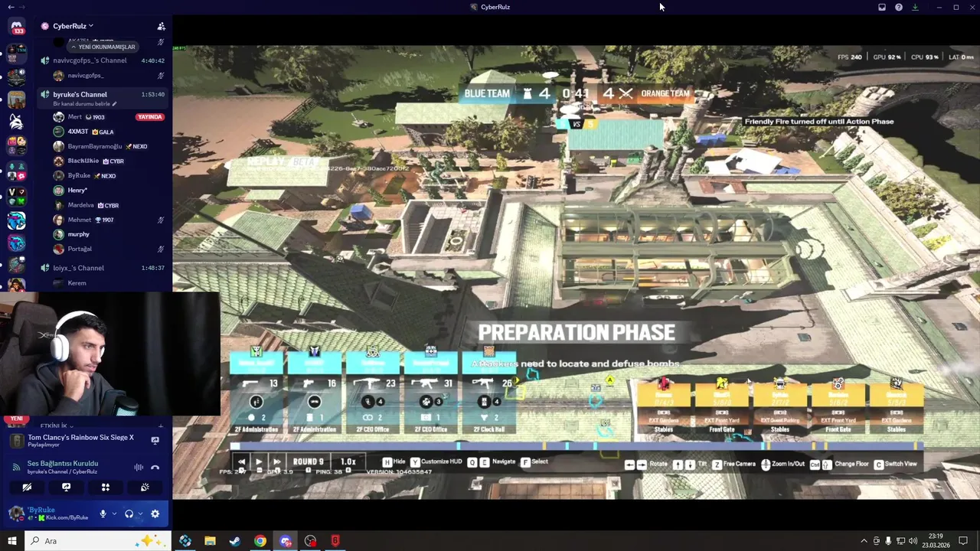
Task: Start screen share from the voice panel button
Action: click(x=66, y=487)
